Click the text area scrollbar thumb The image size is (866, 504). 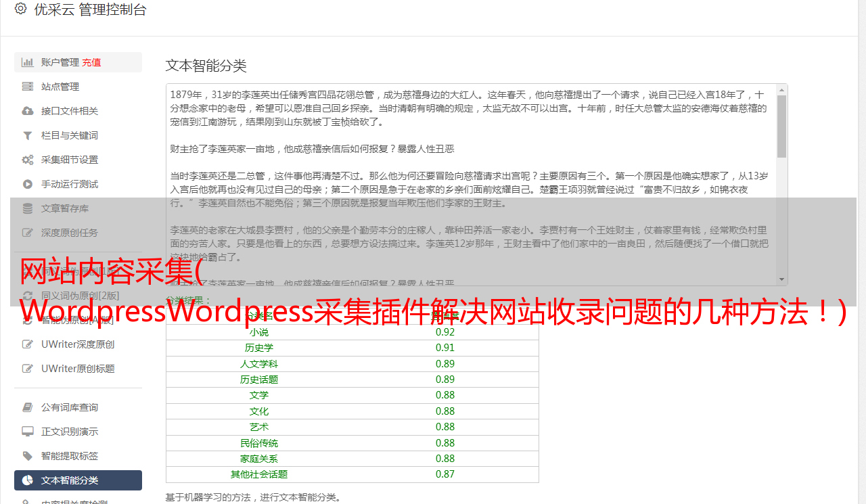781,127
